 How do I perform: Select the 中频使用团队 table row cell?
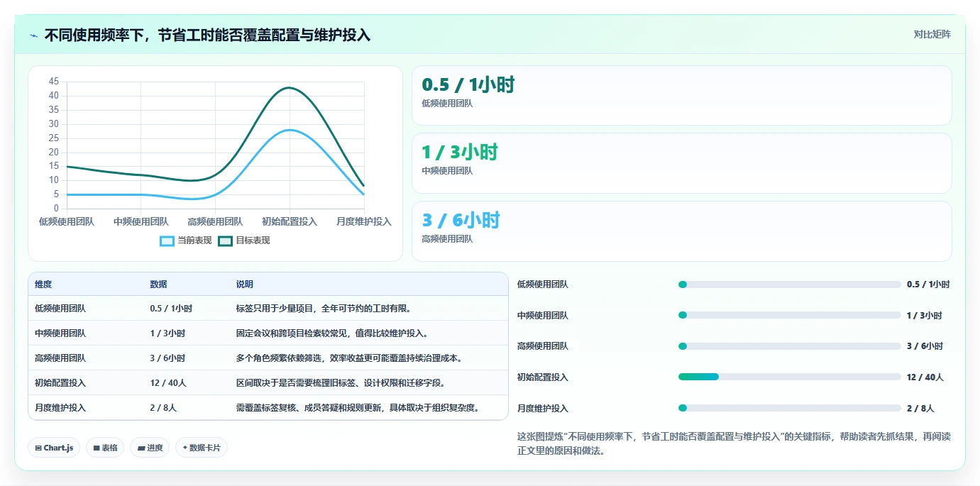tap(60, 333)
